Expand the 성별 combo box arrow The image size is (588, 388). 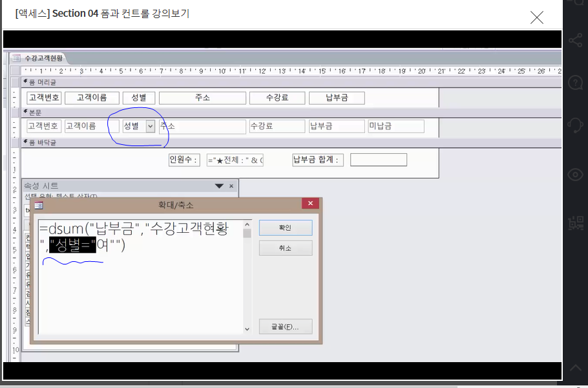[x=150, y=126]
